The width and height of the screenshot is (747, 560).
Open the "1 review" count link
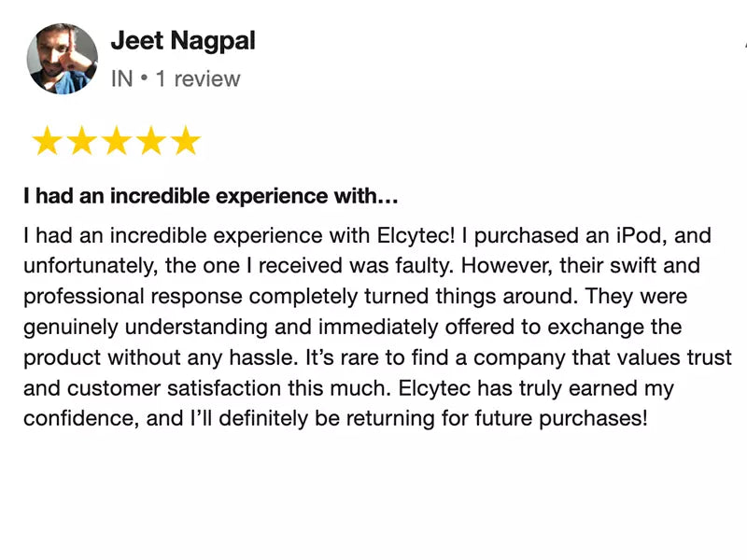click(x=197, y=78)
